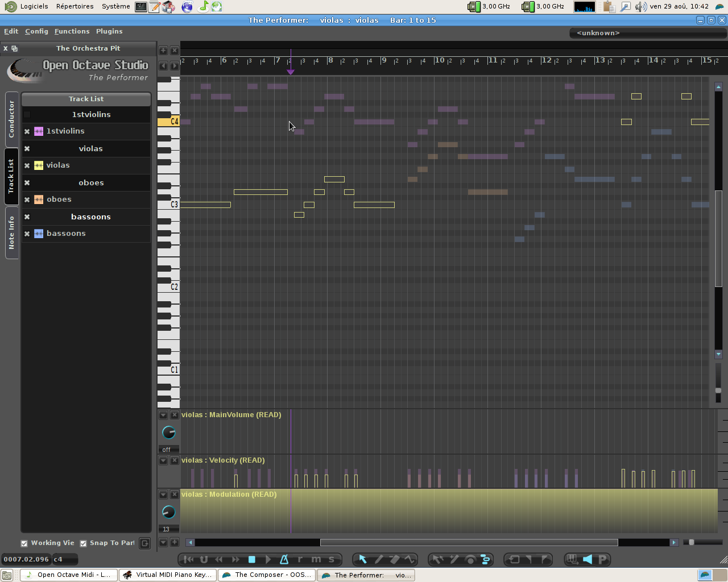Click the Track List header button
The image size is (728, 582).
pos(86,99)
